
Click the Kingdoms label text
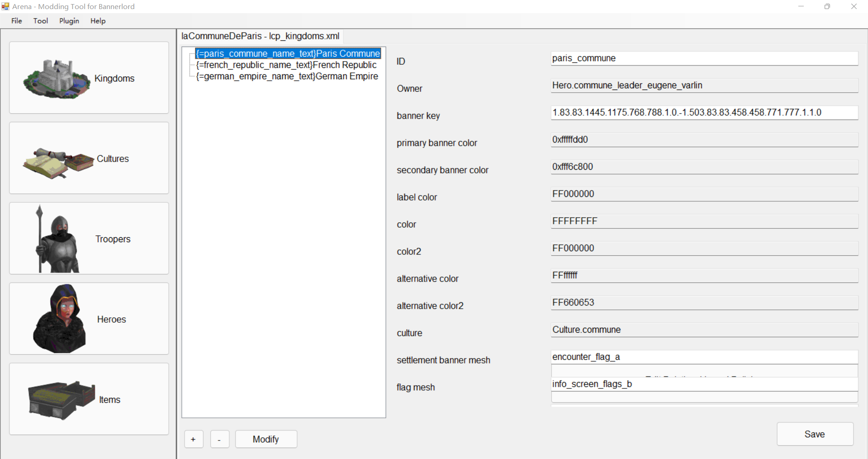114,79
